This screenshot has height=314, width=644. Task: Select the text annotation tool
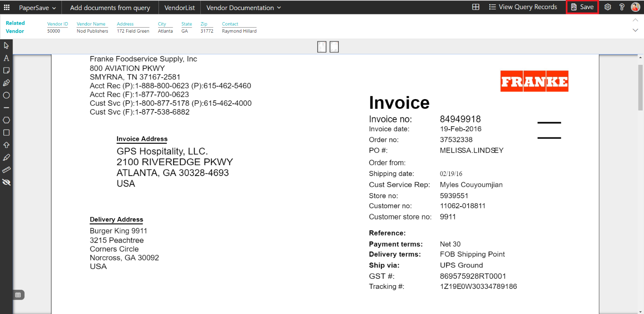tap(6, 58)
